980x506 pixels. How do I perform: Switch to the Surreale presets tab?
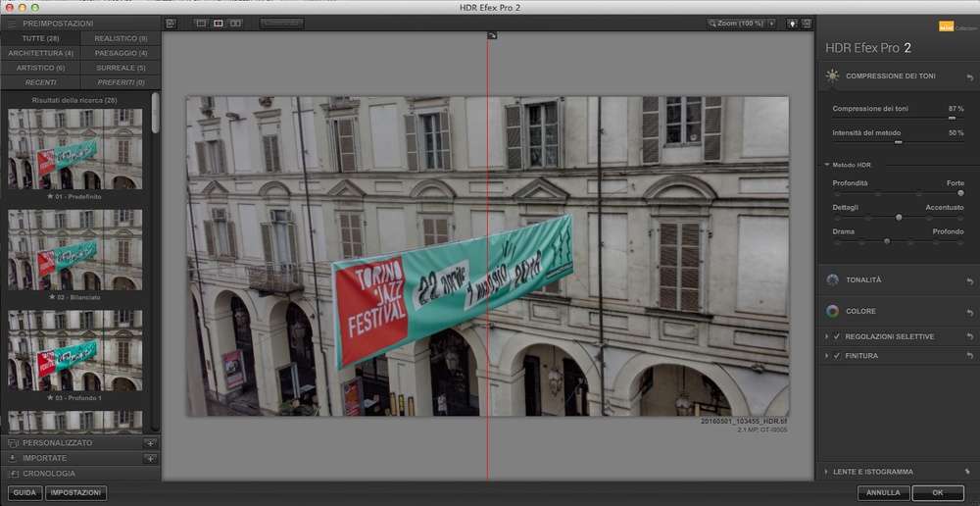coord(121,68)
